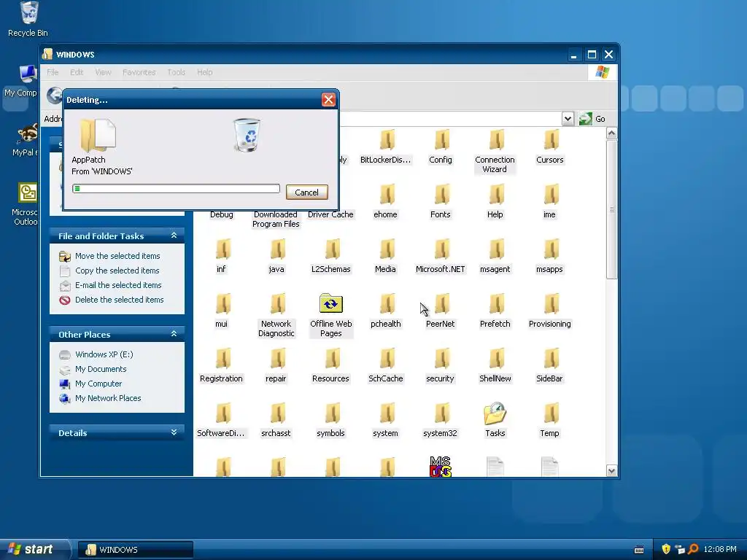747x560 pixels.
Task: Select the Media folder
Action: point(385,256)
